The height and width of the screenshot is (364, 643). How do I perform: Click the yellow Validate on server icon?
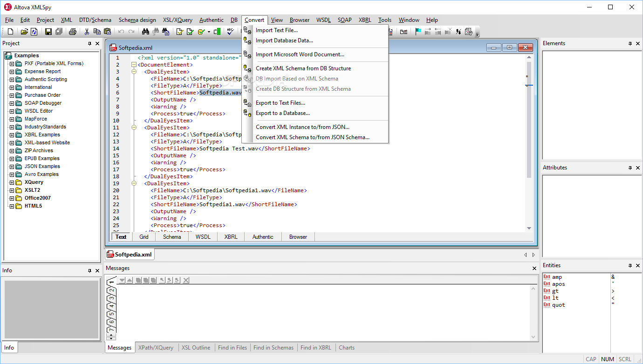(201, 32)
